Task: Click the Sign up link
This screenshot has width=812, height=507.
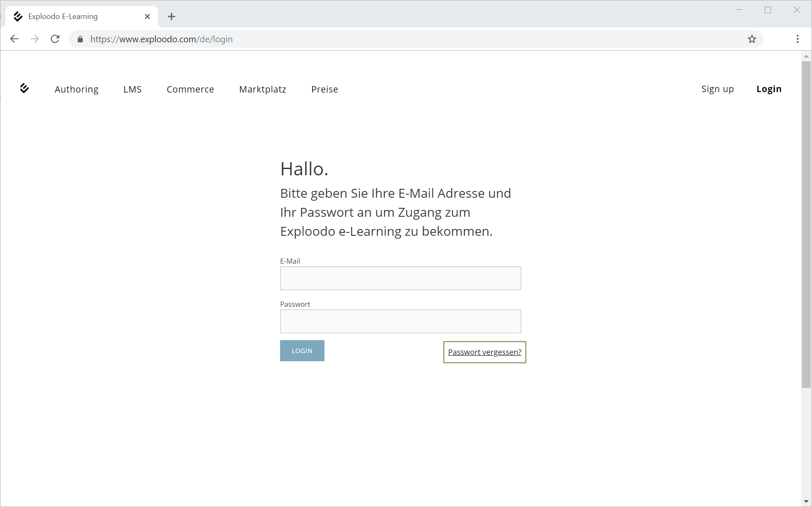Action: (717, 89)
